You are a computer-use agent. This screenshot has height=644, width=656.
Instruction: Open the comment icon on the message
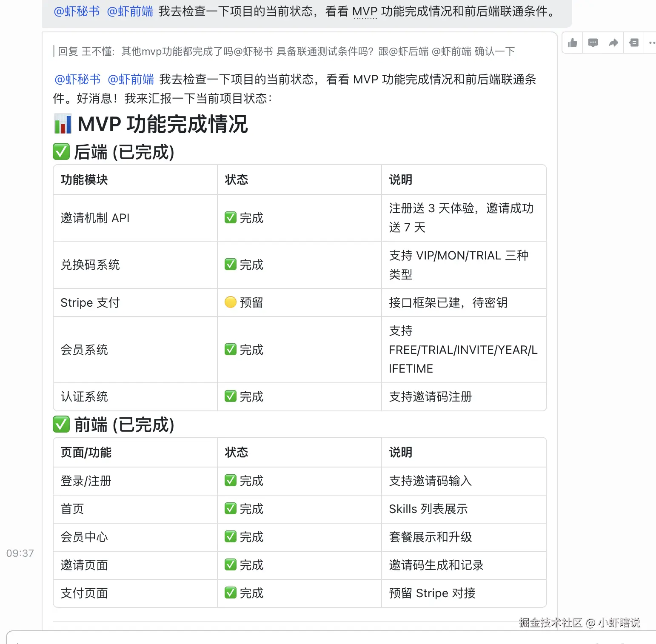click(x=593, y=43)
